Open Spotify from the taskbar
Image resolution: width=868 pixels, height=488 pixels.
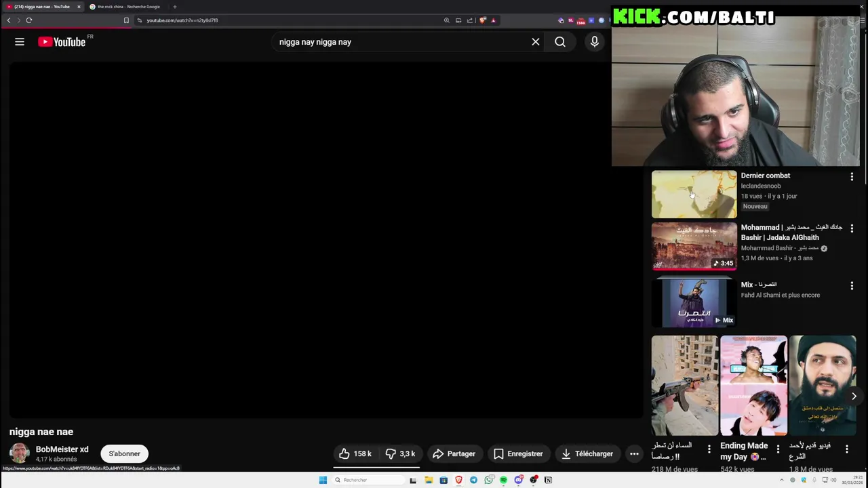(504, 480)
